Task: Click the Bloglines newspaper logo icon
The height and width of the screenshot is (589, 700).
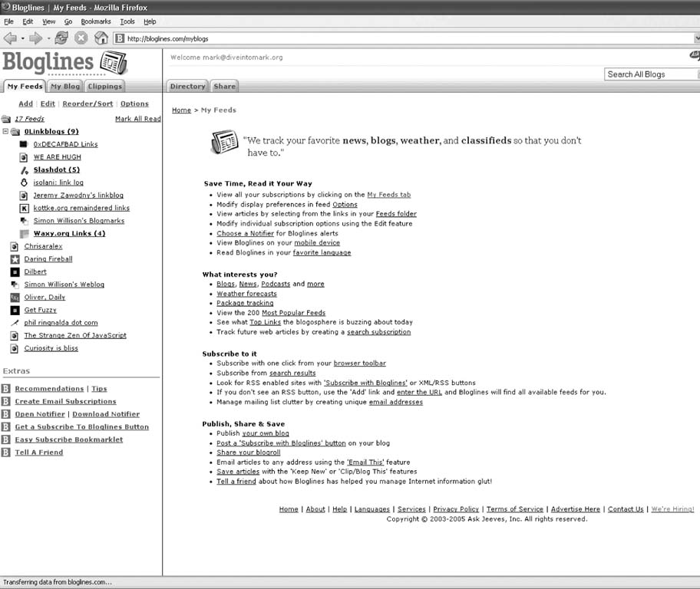Action: pos(114,62)
